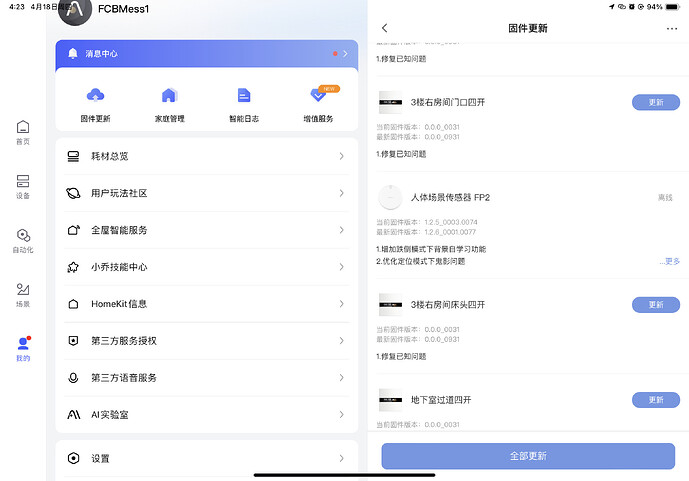Screen dimensions: 689x481
Task: Open 全屋智能服务 via its chevron
Action: (341, 230)
